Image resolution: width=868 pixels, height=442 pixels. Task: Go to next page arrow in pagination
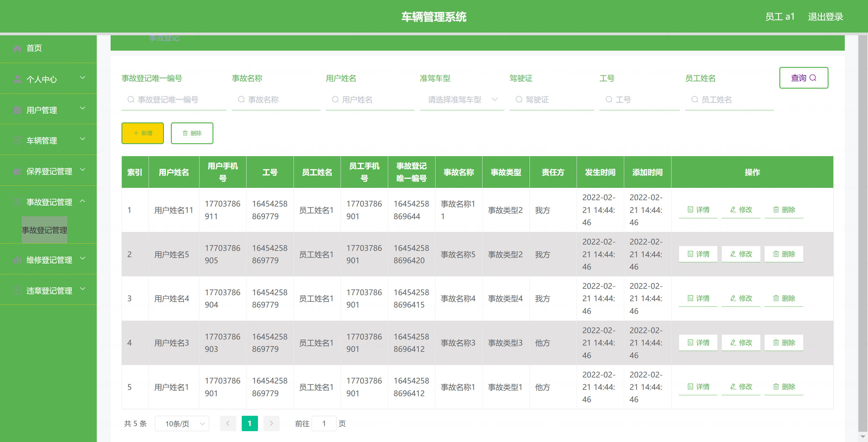pyautogui.click(x=271, y=423)
